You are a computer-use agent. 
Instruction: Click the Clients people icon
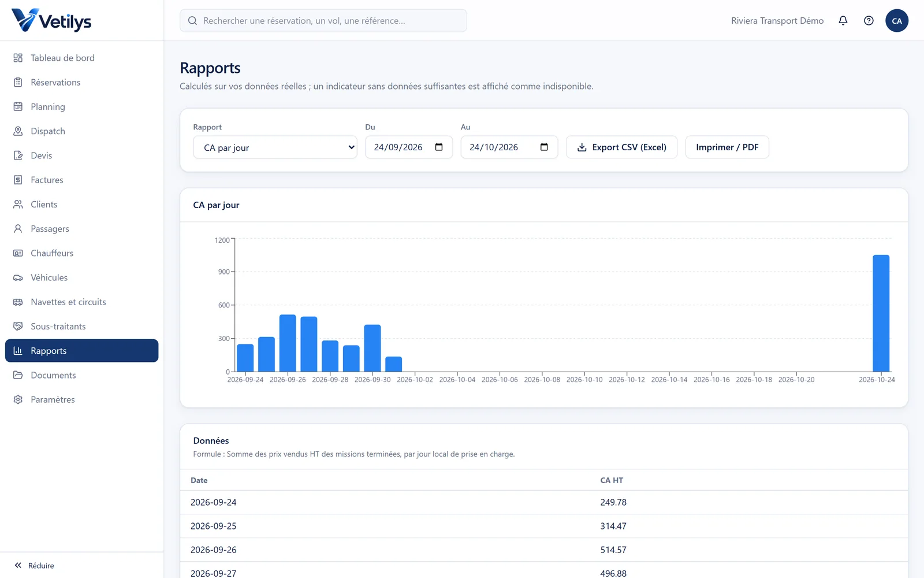[x=18, y=204]
